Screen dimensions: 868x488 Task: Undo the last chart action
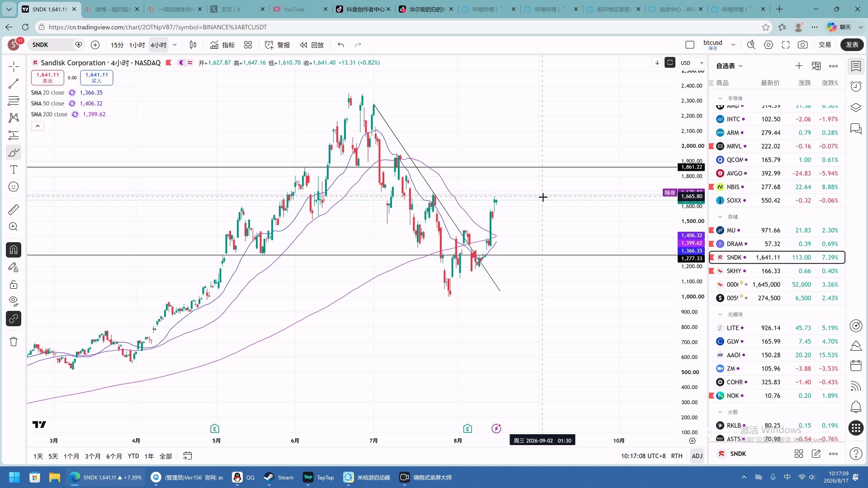point(341,45)
